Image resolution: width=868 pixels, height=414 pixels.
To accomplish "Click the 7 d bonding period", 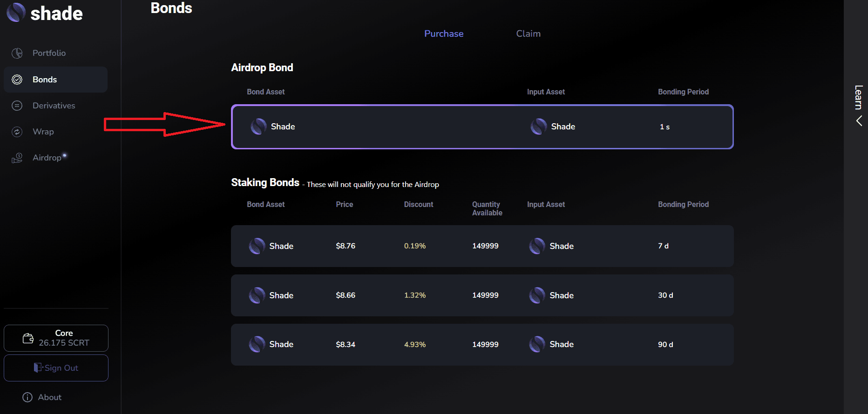I will tap(663, 246).
